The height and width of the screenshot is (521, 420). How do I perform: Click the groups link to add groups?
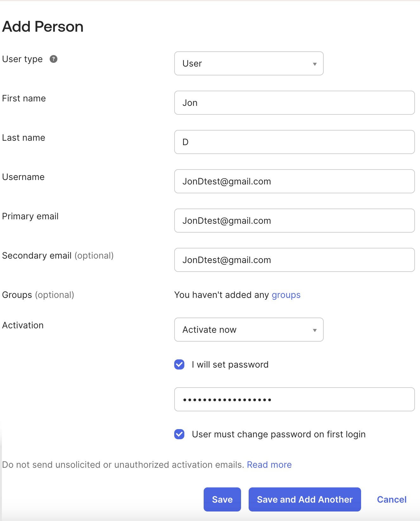286,295
